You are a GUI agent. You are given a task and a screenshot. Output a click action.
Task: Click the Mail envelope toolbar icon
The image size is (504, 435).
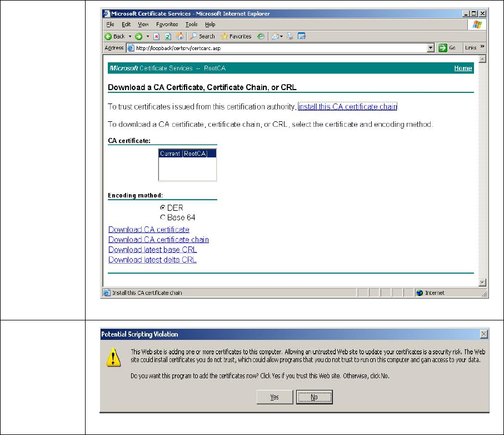(275, 36)
